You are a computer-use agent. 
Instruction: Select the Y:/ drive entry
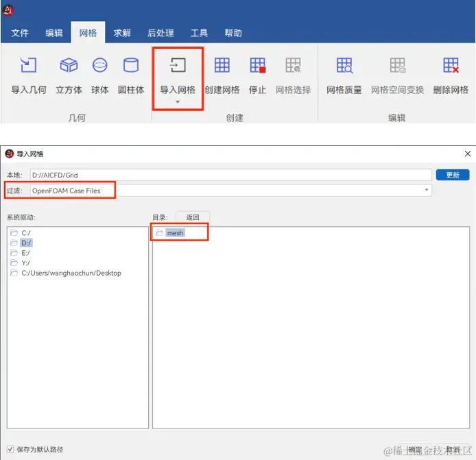[x=25, y=263]
